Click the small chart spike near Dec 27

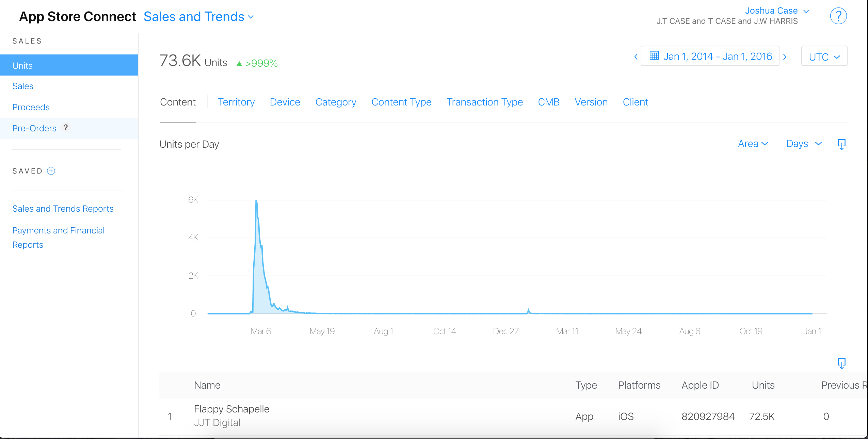click(529, 310)
